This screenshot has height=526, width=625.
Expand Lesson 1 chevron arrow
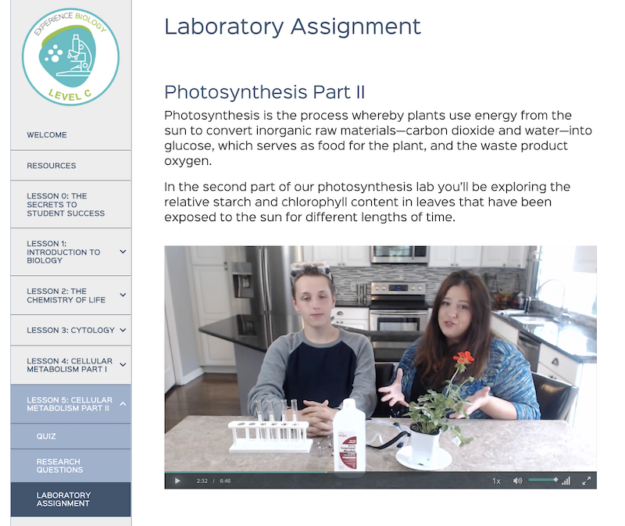tap(123, 252)
